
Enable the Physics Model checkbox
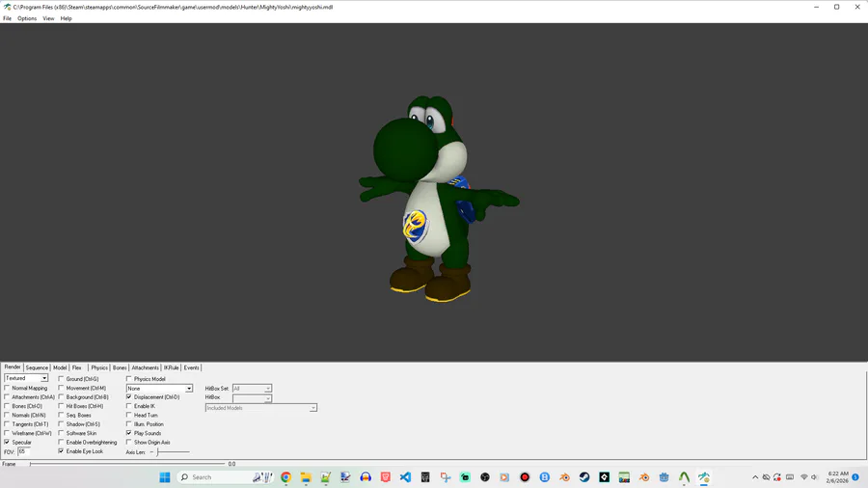(x=129, y=379)
